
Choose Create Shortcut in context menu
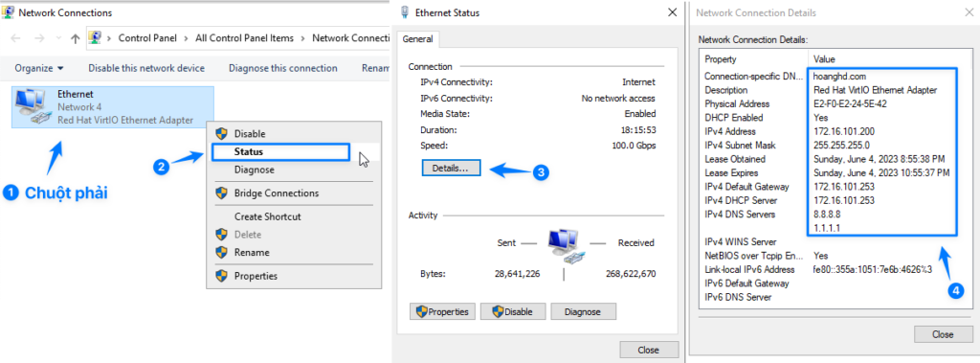point(294,216)
